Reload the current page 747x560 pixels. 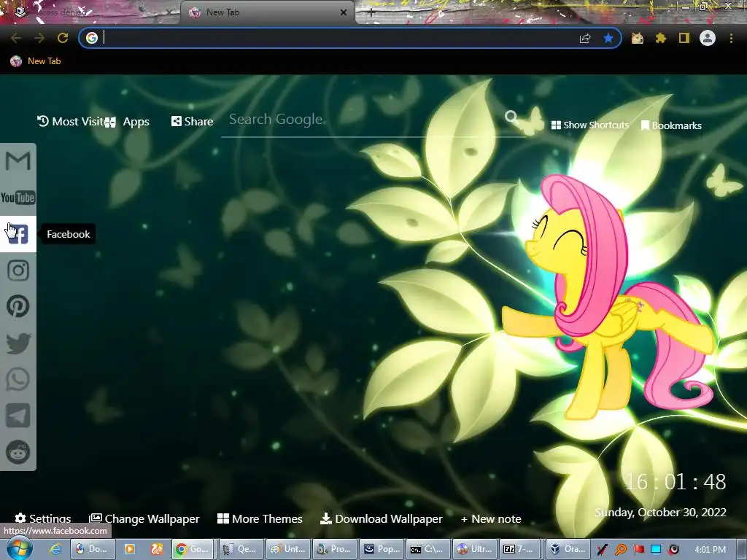tap(63, 38)
